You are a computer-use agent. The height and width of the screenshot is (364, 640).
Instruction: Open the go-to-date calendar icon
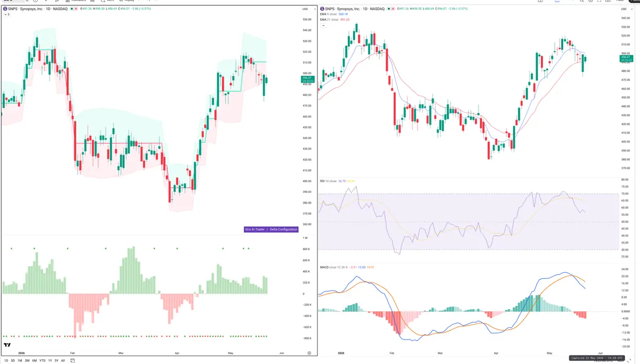tap(72, 360)
